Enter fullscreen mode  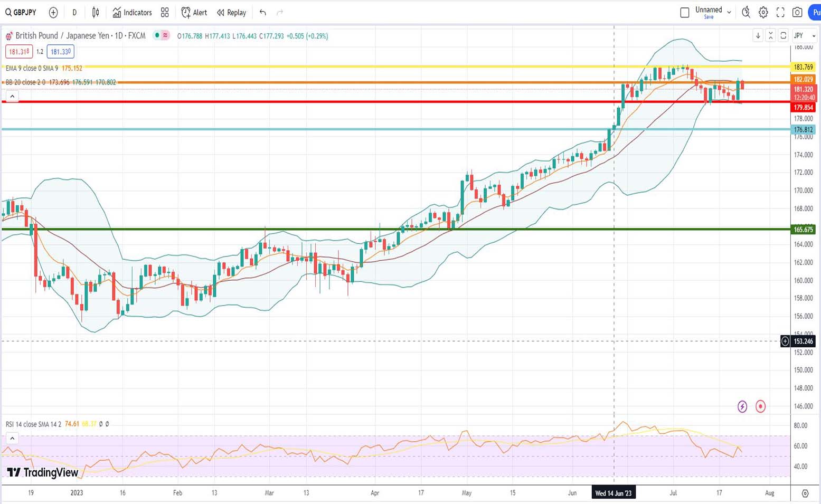(x=780, y=12)
